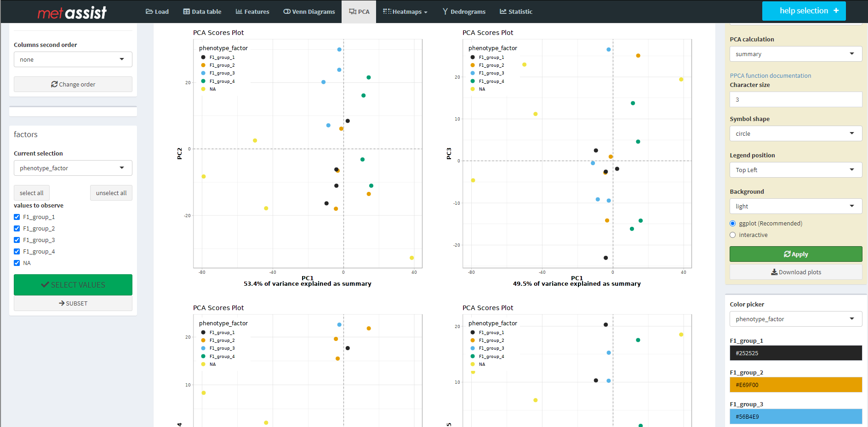Expand the Legend position dropdown
The width and height of the screenshot is (868, 427).
(x=795, y=170)
